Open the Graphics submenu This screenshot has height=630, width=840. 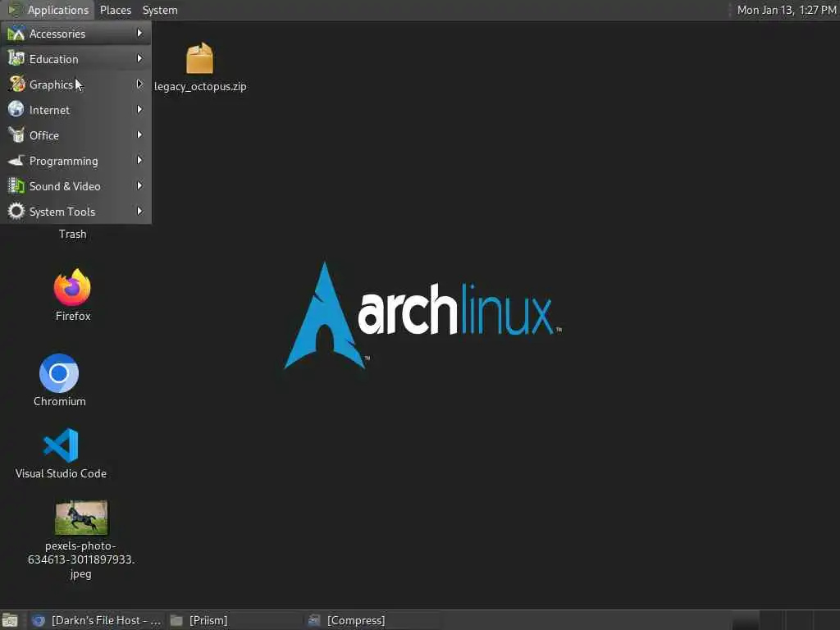75,84
